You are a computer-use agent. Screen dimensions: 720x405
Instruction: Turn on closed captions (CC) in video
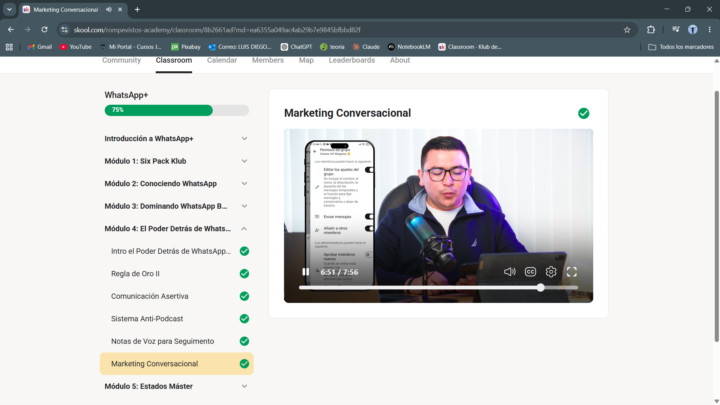530,272
